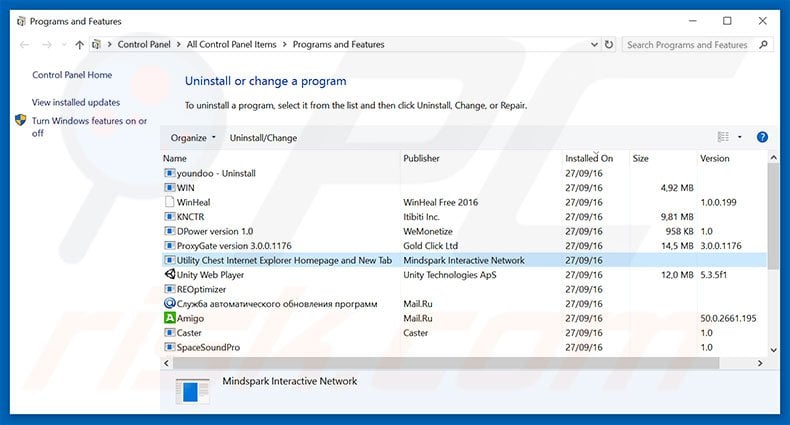The image size is (790, 425).
Task: Click the Programs and Features title icon
Action: pyautogui.click(x=21, y=21)
